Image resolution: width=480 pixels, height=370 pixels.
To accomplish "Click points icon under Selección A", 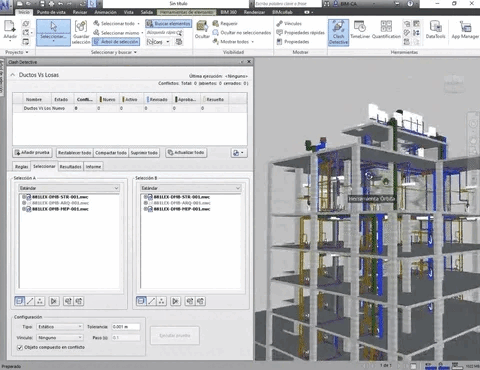I will click(40, 301).
